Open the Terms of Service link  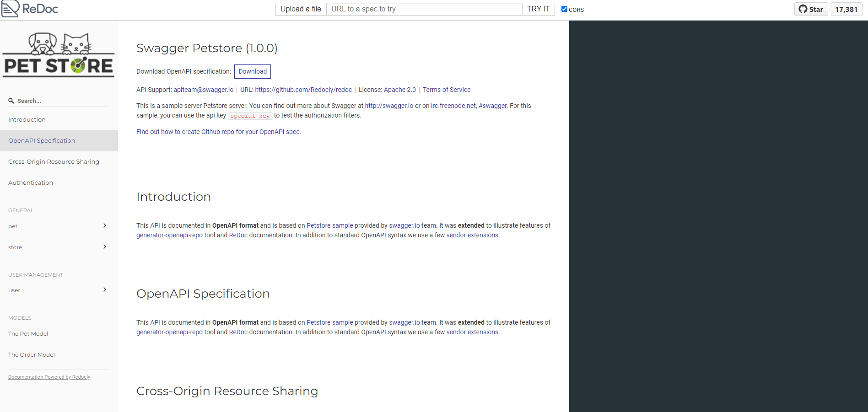[446, 90]
